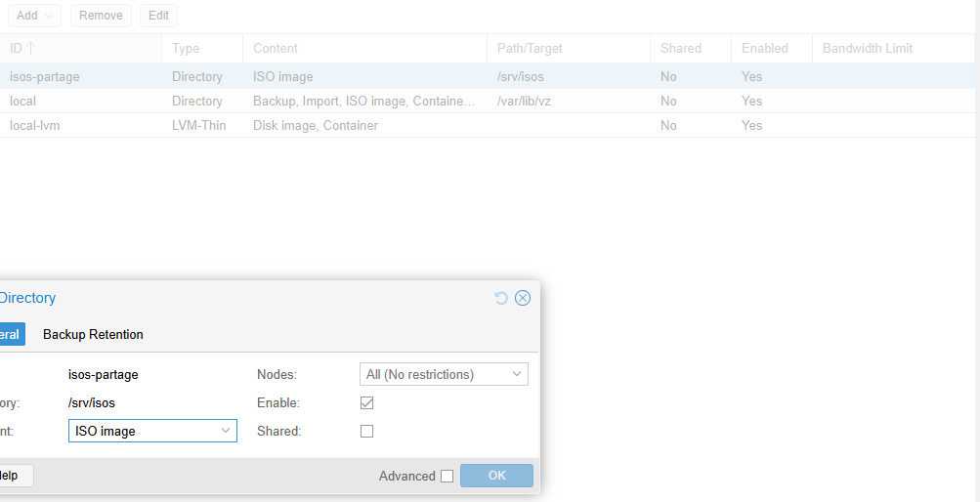Click the Bandwidth Limit column header
The image size is (980, 502).
click(x=894, y=48)
